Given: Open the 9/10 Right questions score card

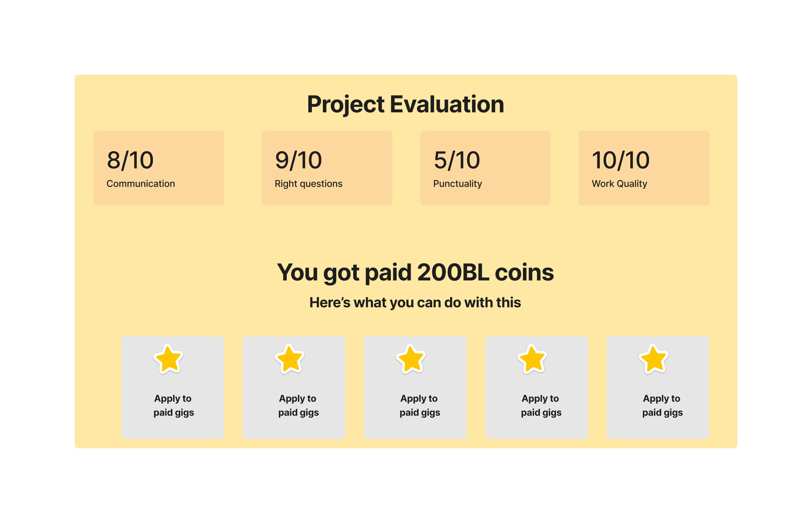Looking at the screenshot, I should (327, 168).
